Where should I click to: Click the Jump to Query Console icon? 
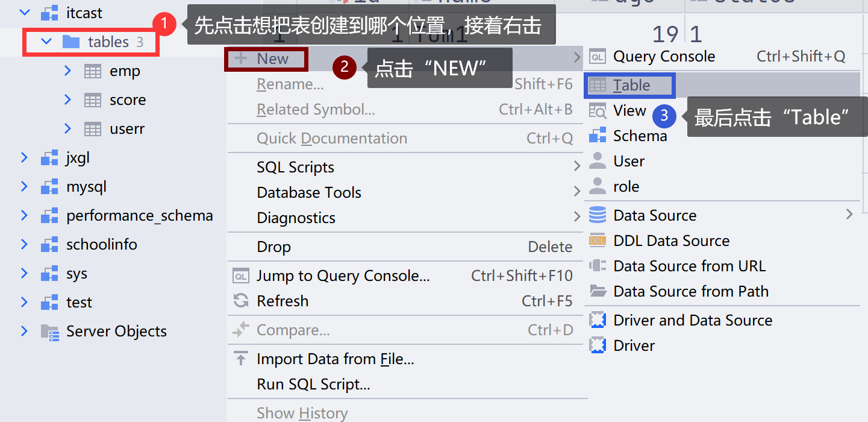(241, 276)
